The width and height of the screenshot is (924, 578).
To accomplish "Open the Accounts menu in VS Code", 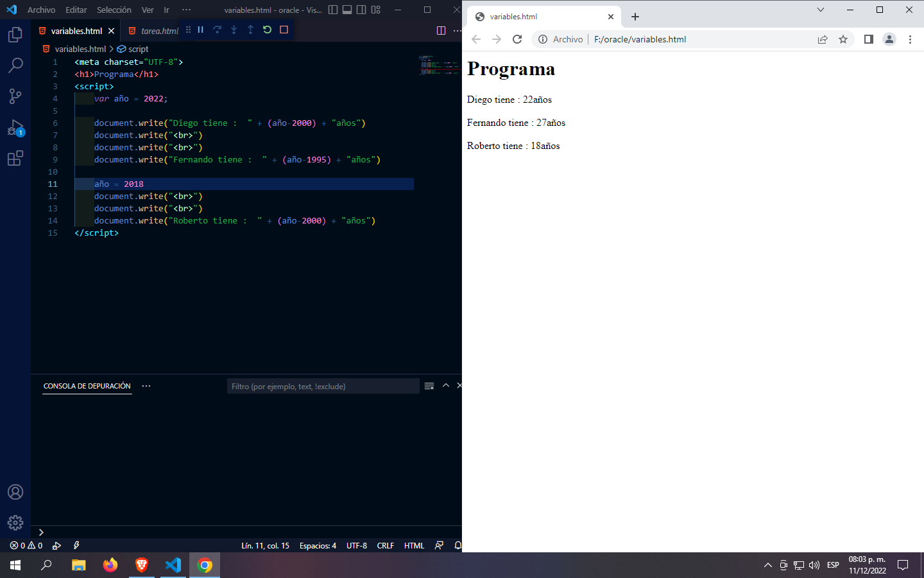I will [x=15, y=492].
